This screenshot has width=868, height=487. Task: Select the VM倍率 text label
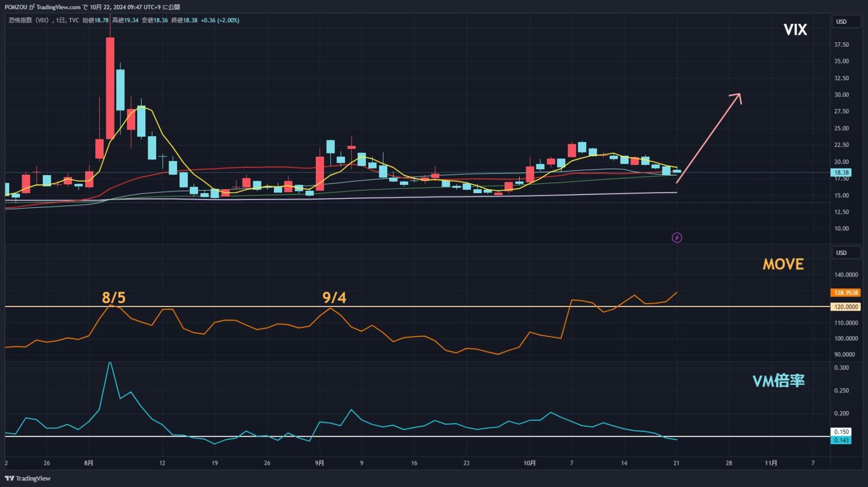pyautogui.click(x=778, y=381)
